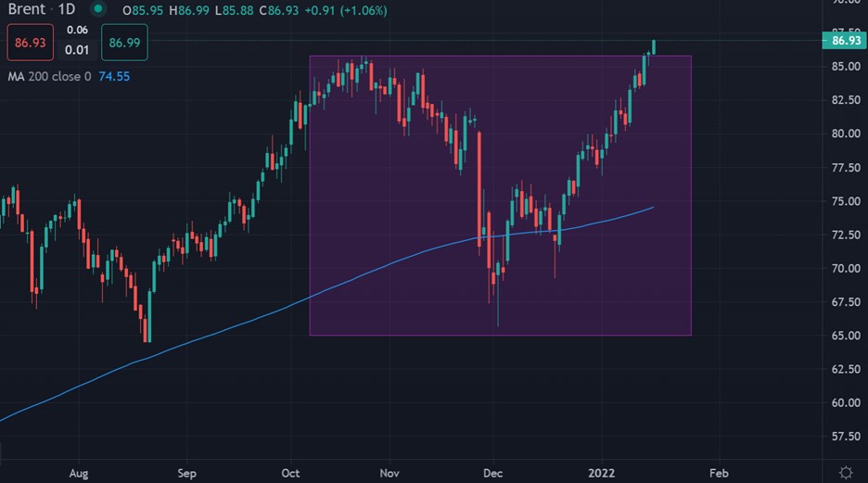Image resolution: width=868 pixels, height=483 pixels.
Task: Click the close price C86.93
Action: (x=279, y=10)
